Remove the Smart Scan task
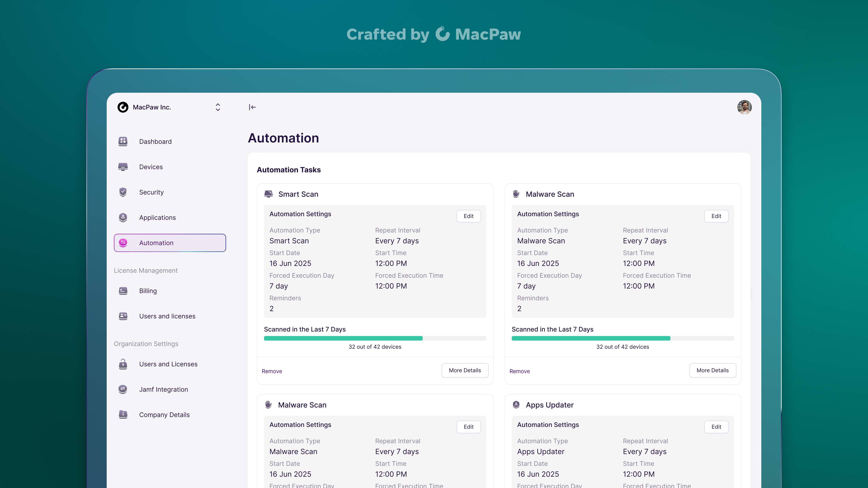868x488 pixels. [271, 371]
